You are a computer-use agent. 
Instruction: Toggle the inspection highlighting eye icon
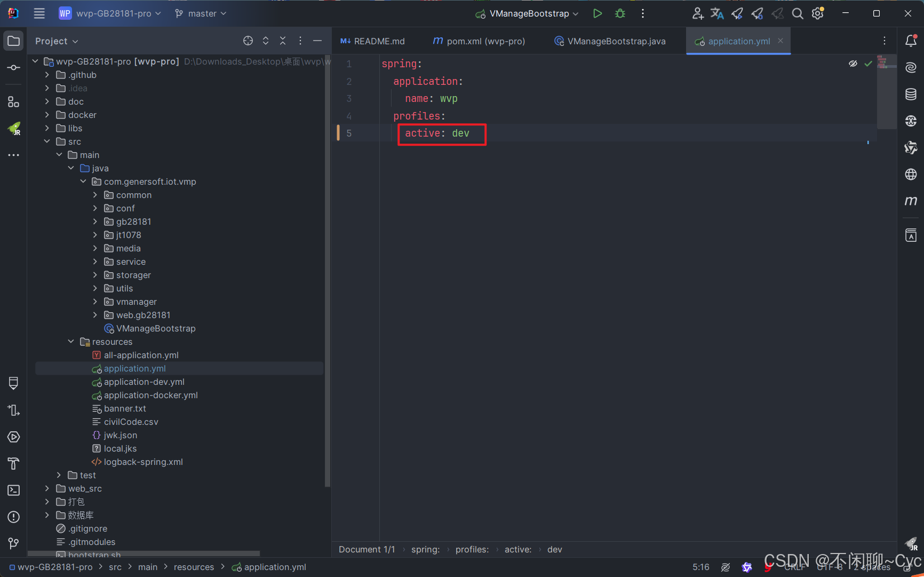(852, 63)
